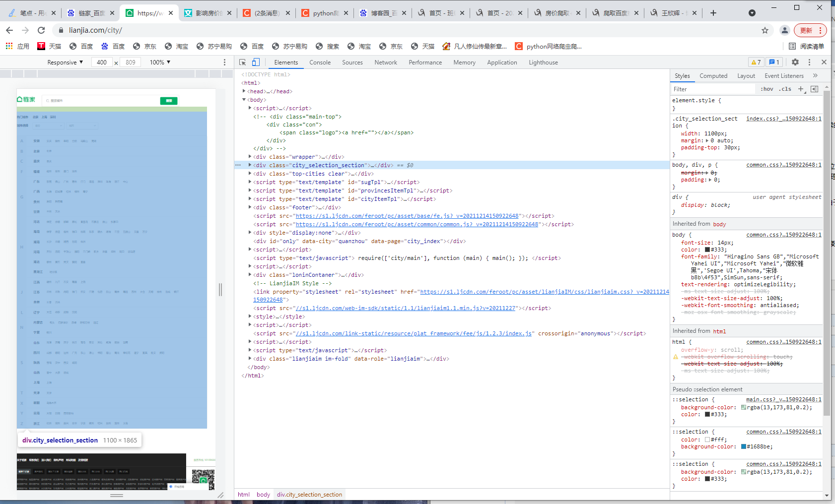Open the 7 warnings badge
835x504 pixels.
pos(756,62)
